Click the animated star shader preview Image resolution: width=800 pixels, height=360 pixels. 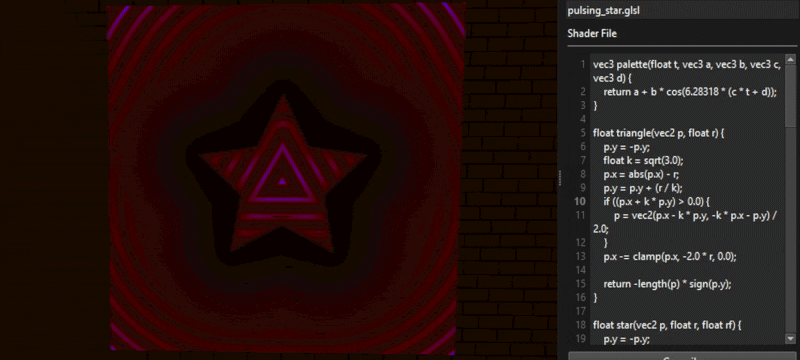point(286,177)
